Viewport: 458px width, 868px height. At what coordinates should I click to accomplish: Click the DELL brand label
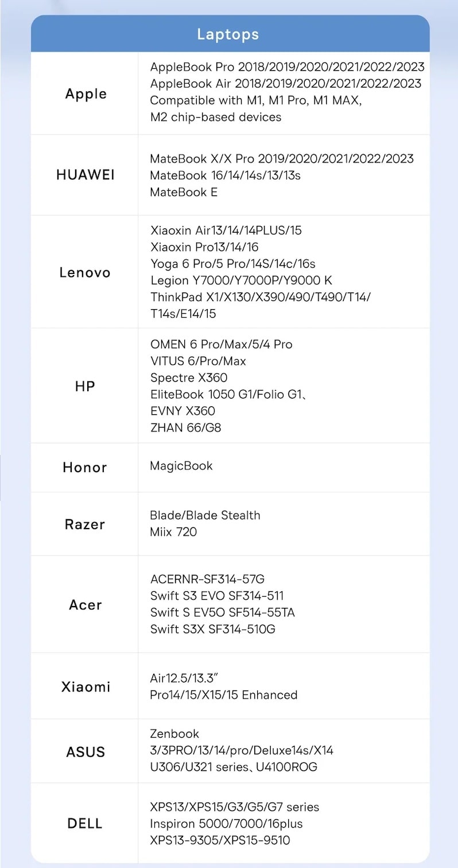[x=85, y=823]
